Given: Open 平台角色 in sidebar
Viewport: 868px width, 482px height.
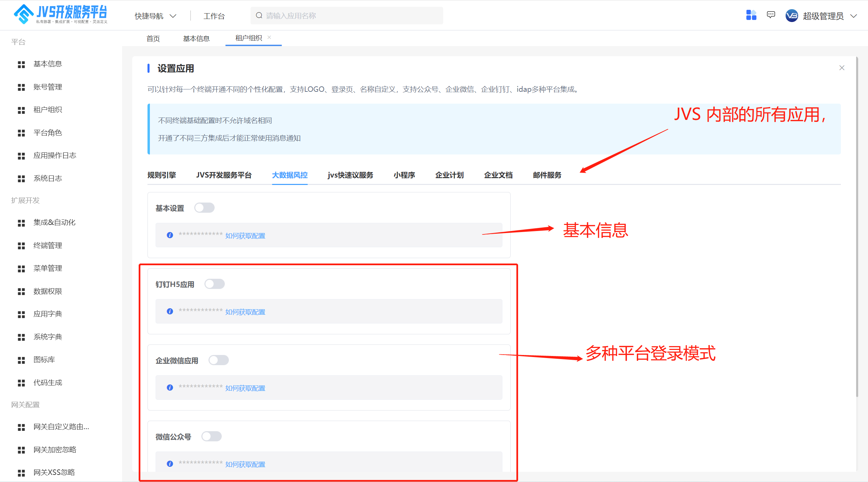Looking at the screenshot, I should [x=48, y=133].
